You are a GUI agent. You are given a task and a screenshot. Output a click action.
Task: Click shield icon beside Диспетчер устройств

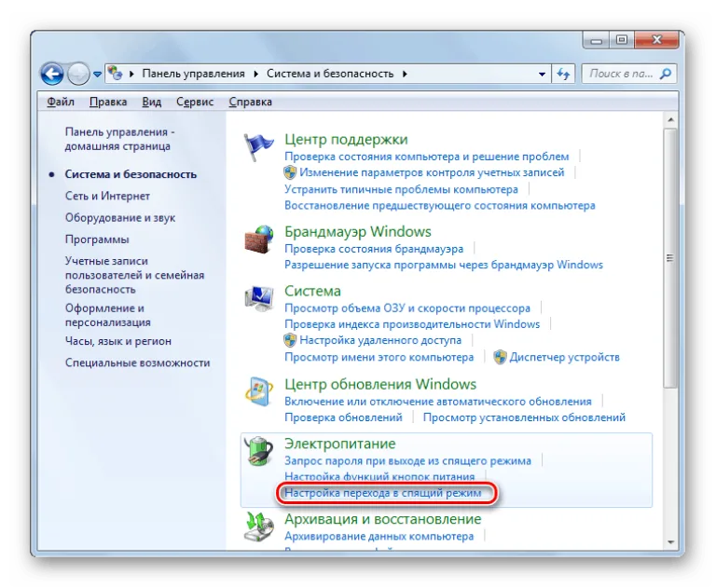[x=500, y=357]
